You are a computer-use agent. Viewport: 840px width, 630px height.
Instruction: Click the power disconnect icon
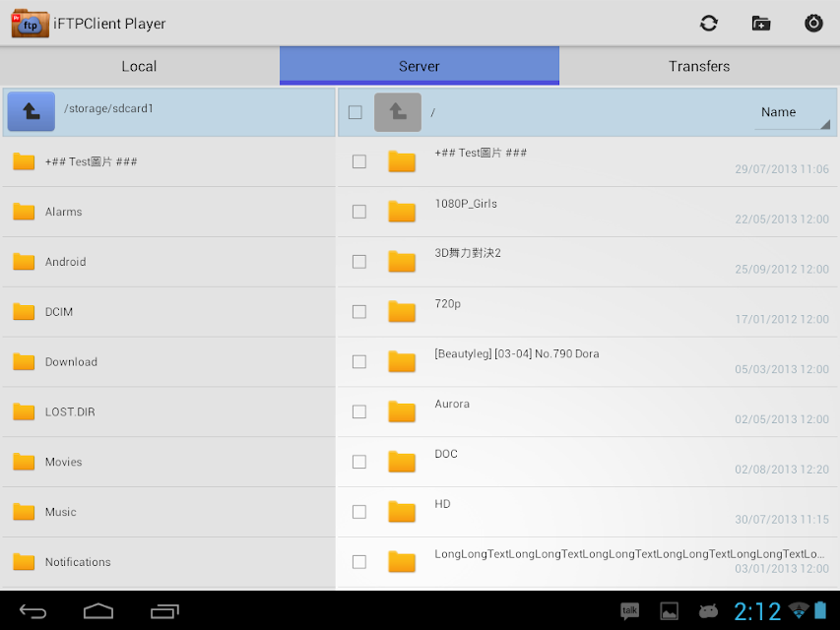tap(813, 23)
